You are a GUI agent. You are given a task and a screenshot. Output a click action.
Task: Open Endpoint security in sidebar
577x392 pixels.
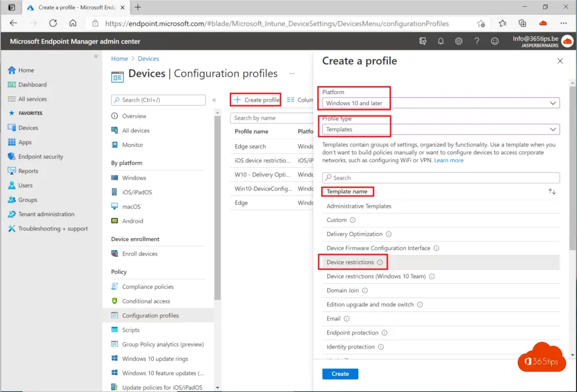[x=41, y=156]
